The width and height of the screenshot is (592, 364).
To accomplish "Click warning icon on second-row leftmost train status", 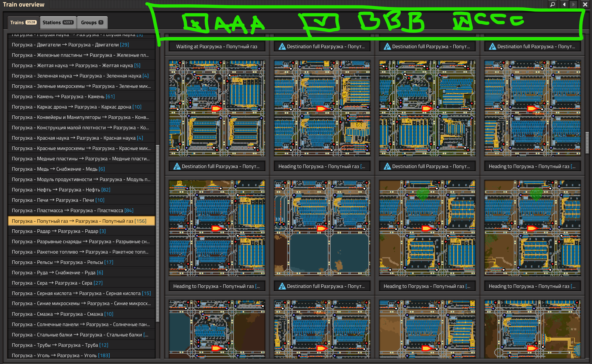I will pyautogui.click(x=177, y=166).
